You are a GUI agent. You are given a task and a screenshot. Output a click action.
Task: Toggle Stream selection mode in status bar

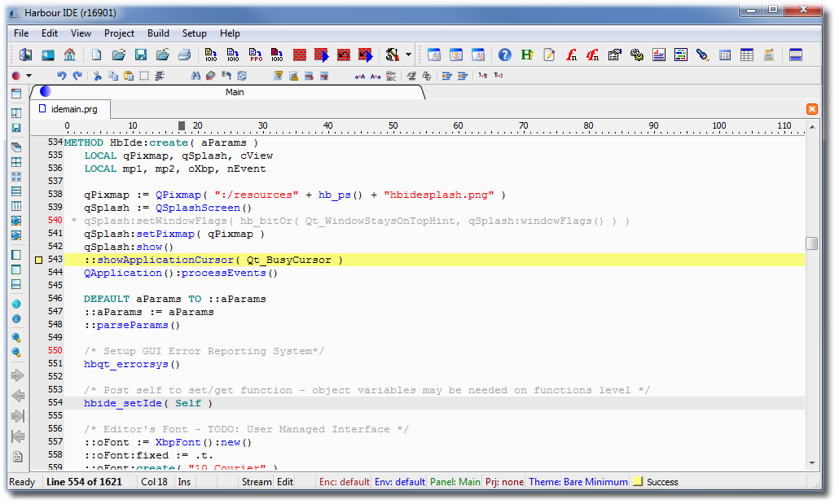coord(256,482)
